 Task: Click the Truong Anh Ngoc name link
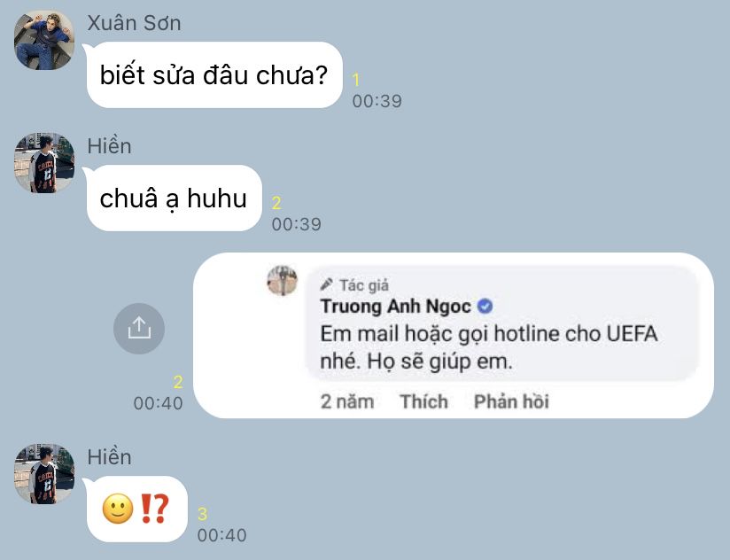(395, 307)
